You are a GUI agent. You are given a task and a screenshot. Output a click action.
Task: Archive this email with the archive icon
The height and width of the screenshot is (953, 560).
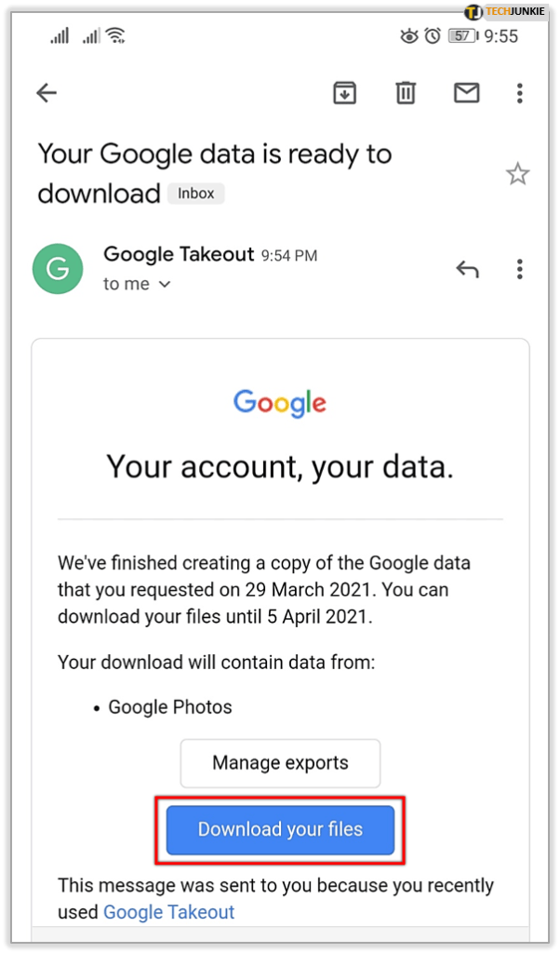click(345, 92)
